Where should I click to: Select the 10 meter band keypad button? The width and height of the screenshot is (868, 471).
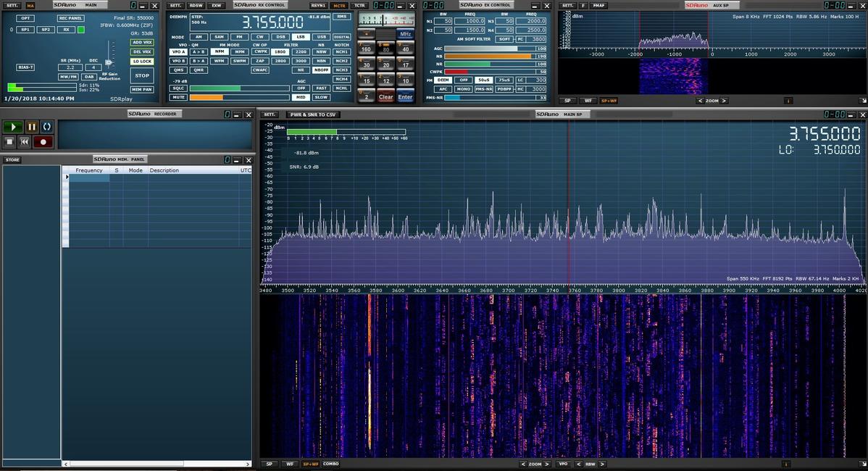coord(405,80)
